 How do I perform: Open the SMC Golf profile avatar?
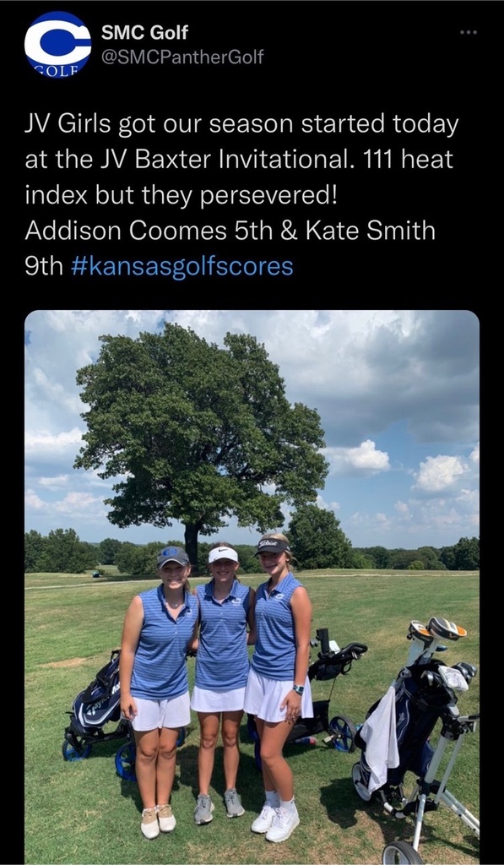click(x=57, y=44)
